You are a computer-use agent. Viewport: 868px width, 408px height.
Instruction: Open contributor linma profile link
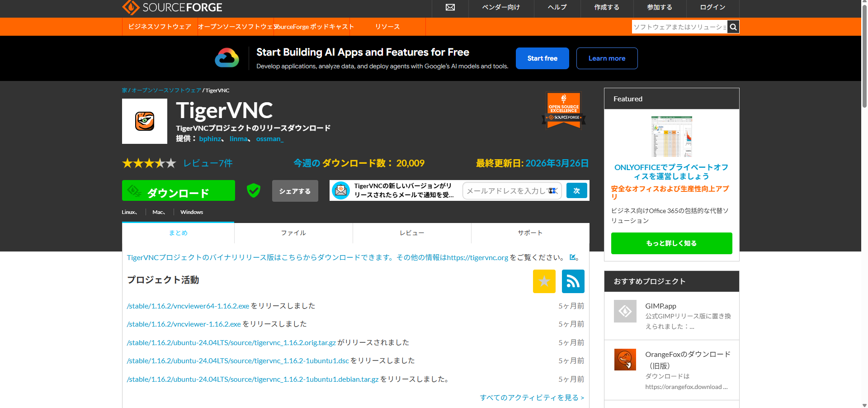point(238,139)
